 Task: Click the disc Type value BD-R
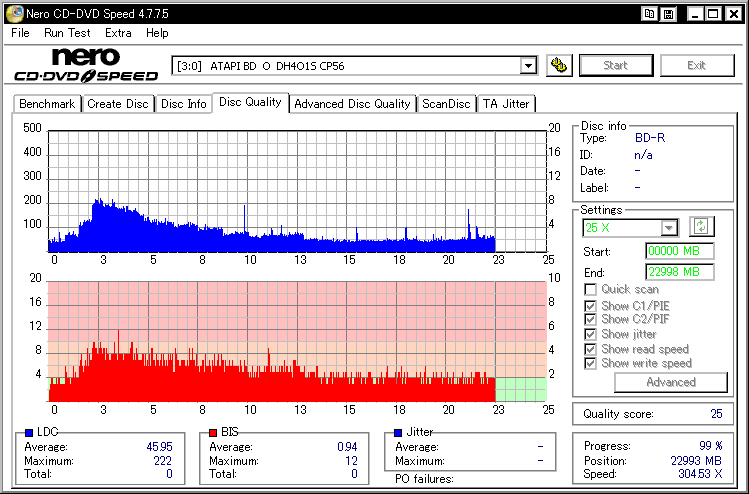pyautogui.click(x=650, y=138)
